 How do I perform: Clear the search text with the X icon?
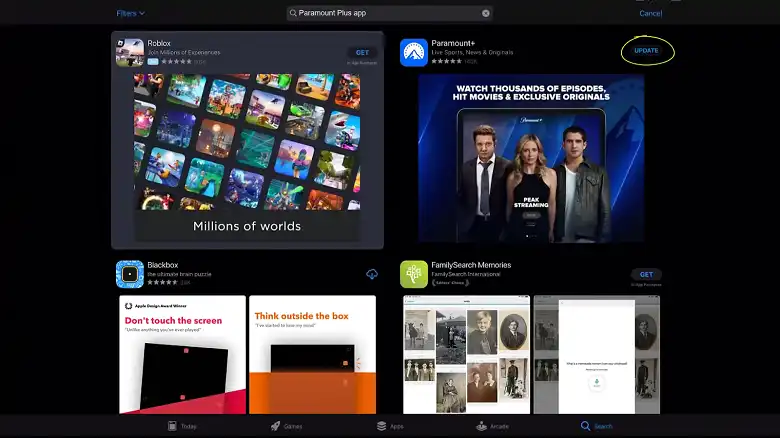pyautogui.click(x=486, y=13)
